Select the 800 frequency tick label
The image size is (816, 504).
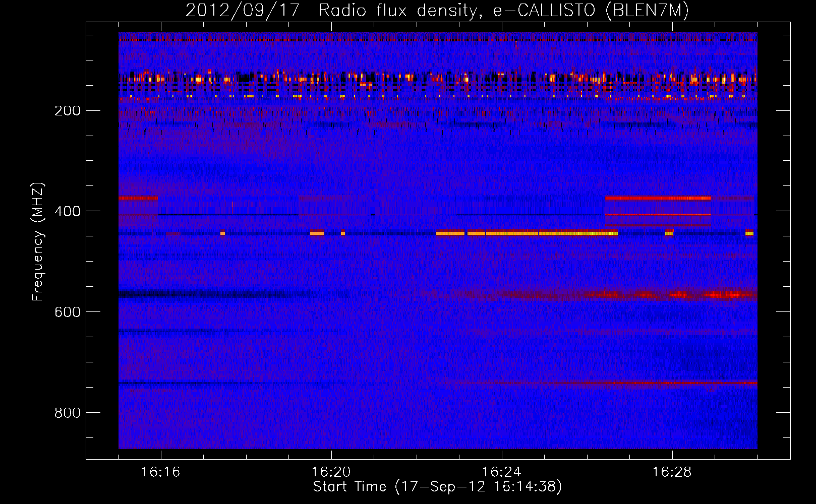pos(67,413)
